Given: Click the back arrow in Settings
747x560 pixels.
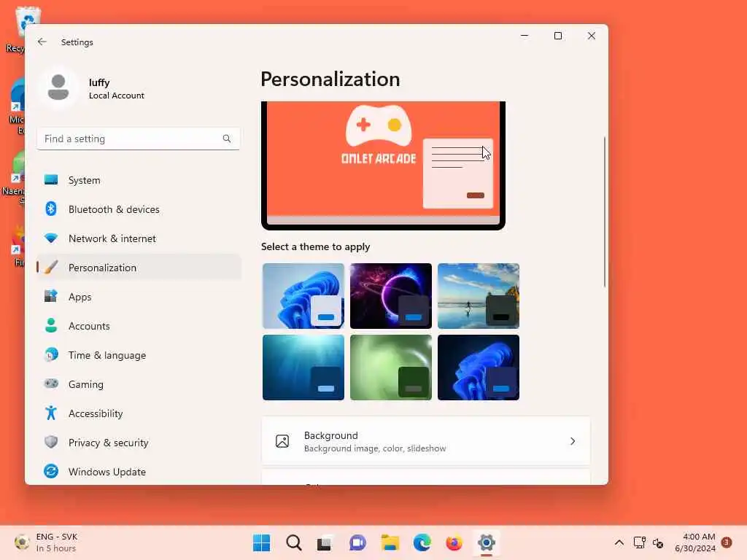Looking at the screenshot, I should [x=42, y=42].
